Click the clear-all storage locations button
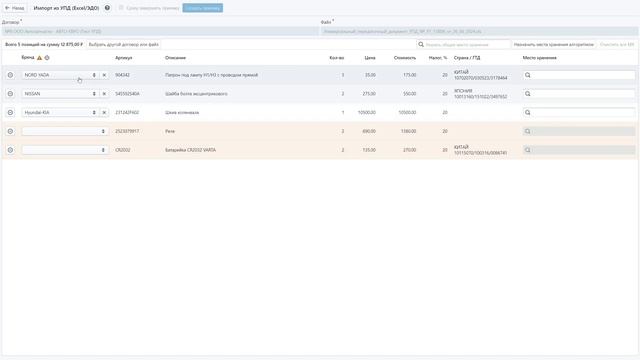Image resolution: width=640 pixels, height=360 pixels. click(x=617, y=44)
